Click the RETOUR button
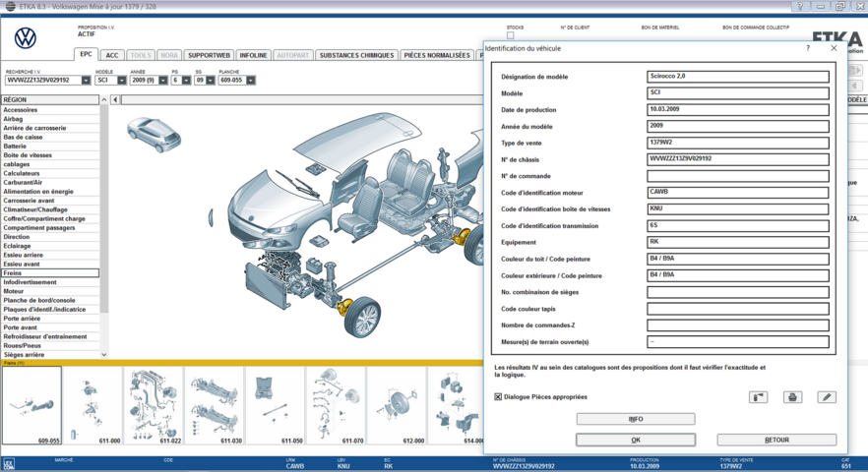This screenshot has height=472, width=868. (776, 440)
